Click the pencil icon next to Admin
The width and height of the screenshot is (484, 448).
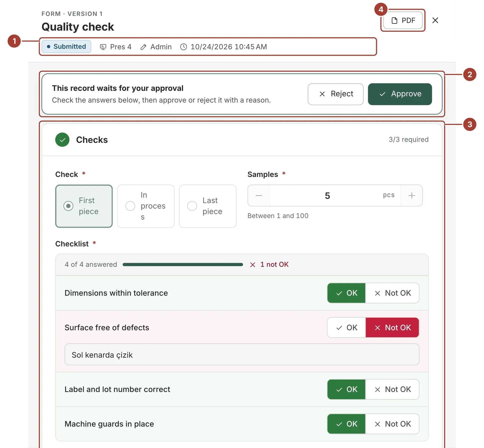pos(143,47)
